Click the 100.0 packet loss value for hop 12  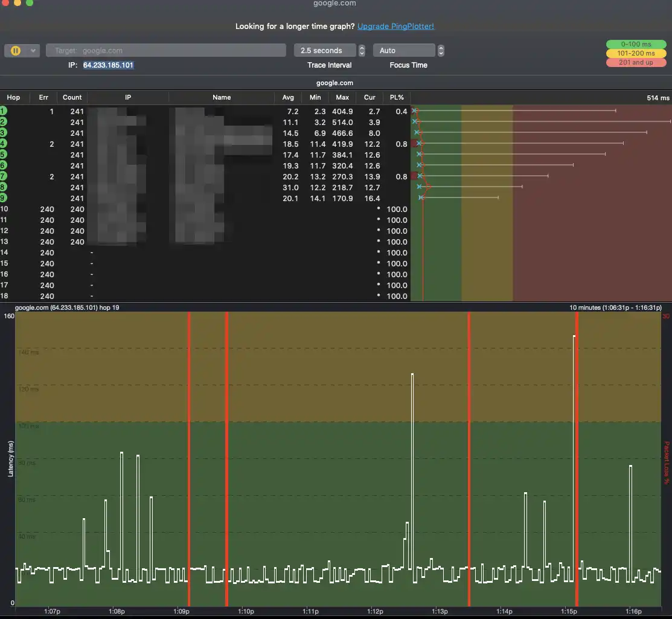click(397, 231)
